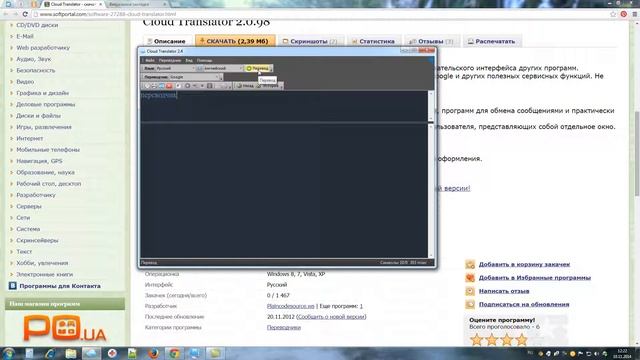Image resolution: width=640 pixels, height=360 pixels.
Task: Click the swap languages icon in Cloud Translator
Action: tap(200, 68)
